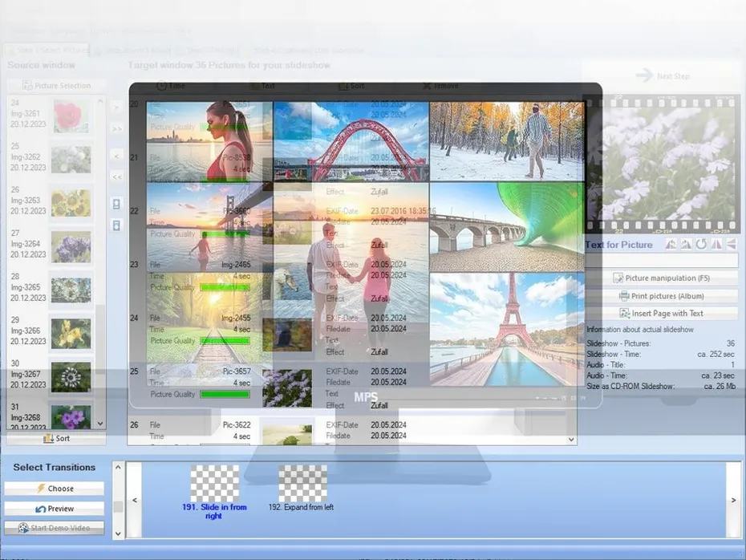Image resolution: width=746 pixels, height=560 pixels.
Task: Click the Choose transitions button
Action: pos(54,489)
